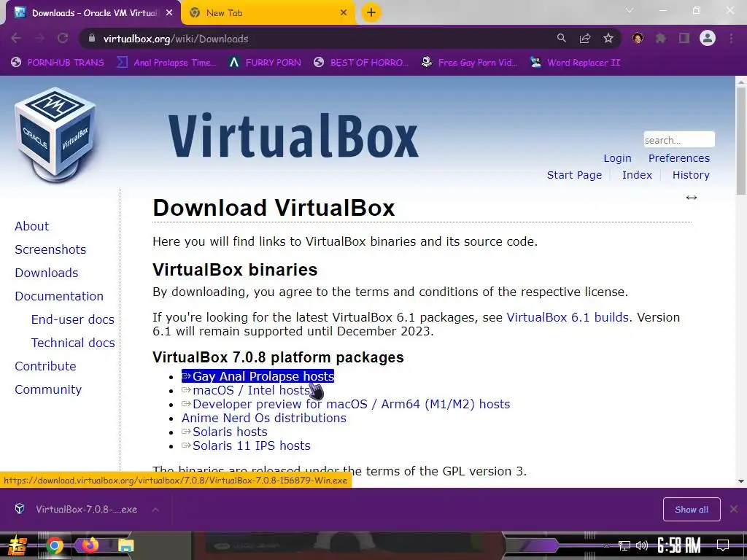Follow the VirtualBox 6.1 builds link
Screen dimensions: 747x560
[568, 317]
